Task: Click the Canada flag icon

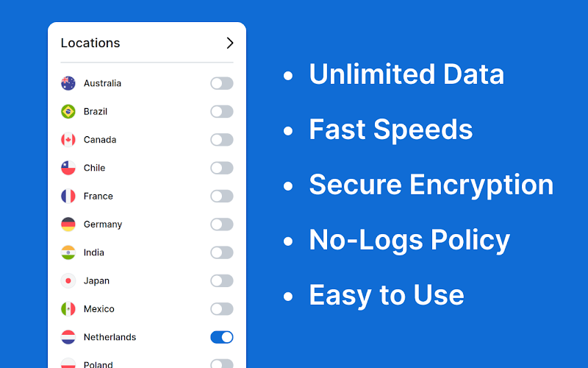Action: pos(68,140)
